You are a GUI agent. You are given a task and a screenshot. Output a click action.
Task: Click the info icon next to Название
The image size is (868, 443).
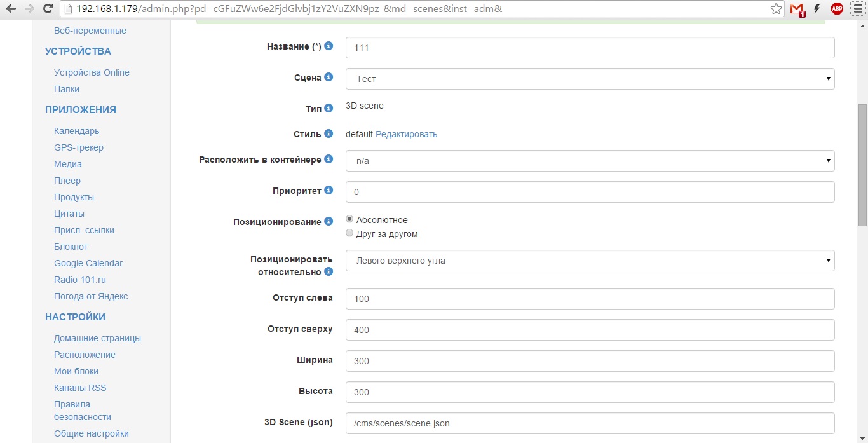tap(329, 46)
